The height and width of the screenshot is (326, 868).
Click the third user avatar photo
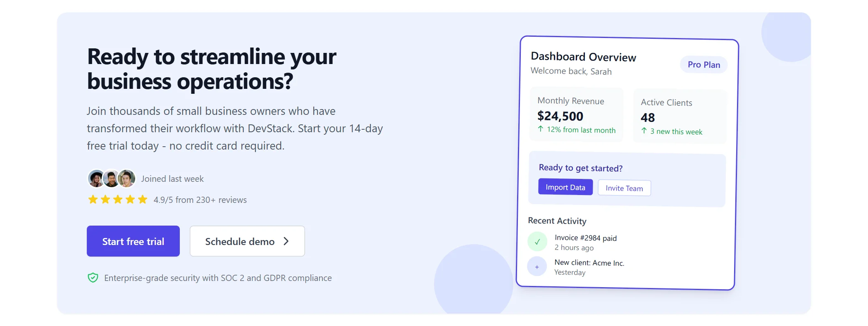coord(126,178)
